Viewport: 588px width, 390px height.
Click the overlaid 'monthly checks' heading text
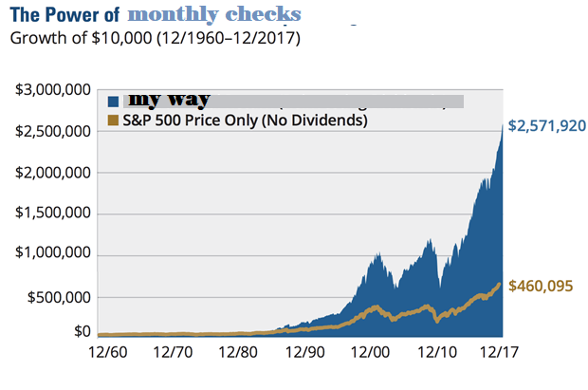214,15
